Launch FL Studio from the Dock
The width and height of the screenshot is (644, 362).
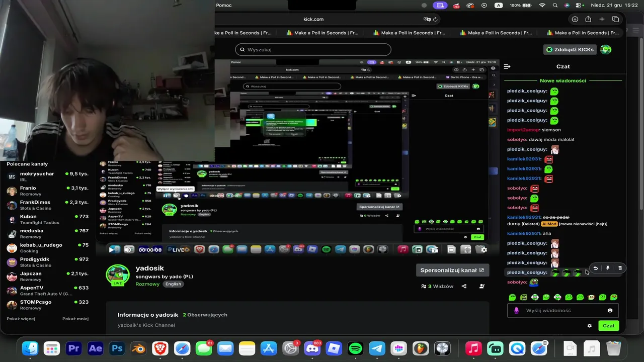click(420, 348)
